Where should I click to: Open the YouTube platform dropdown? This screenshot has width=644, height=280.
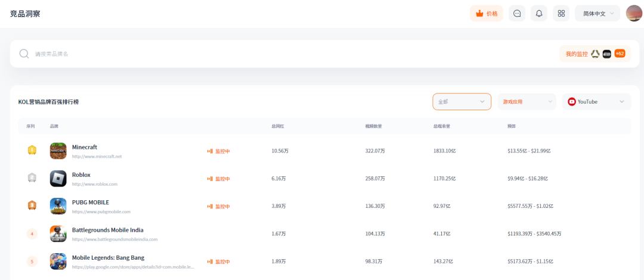(597, 101)
